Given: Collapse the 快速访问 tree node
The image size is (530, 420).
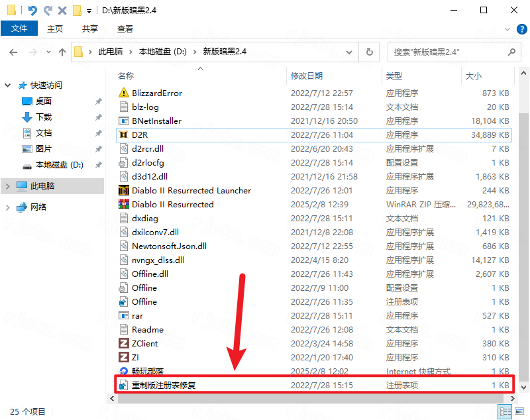Looking at the screenshot, I should click(7, 85).
